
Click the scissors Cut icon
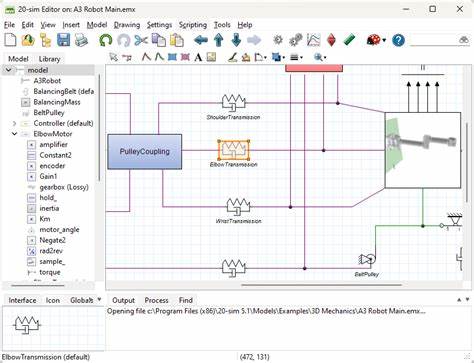[141, 40]
